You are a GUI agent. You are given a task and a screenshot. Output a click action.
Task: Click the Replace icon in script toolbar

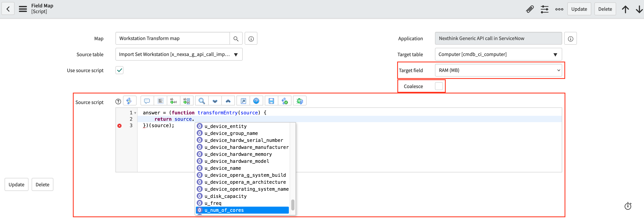click(174, 101)
